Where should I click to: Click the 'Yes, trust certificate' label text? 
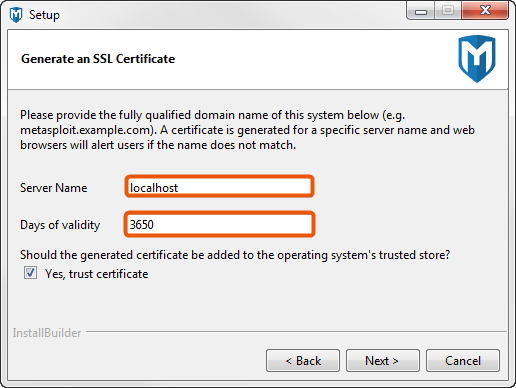(97, 274)
